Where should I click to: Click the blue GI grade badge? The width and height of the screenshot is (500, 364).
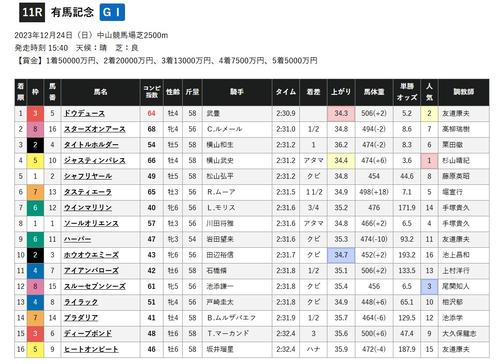(x=112, y=12)
